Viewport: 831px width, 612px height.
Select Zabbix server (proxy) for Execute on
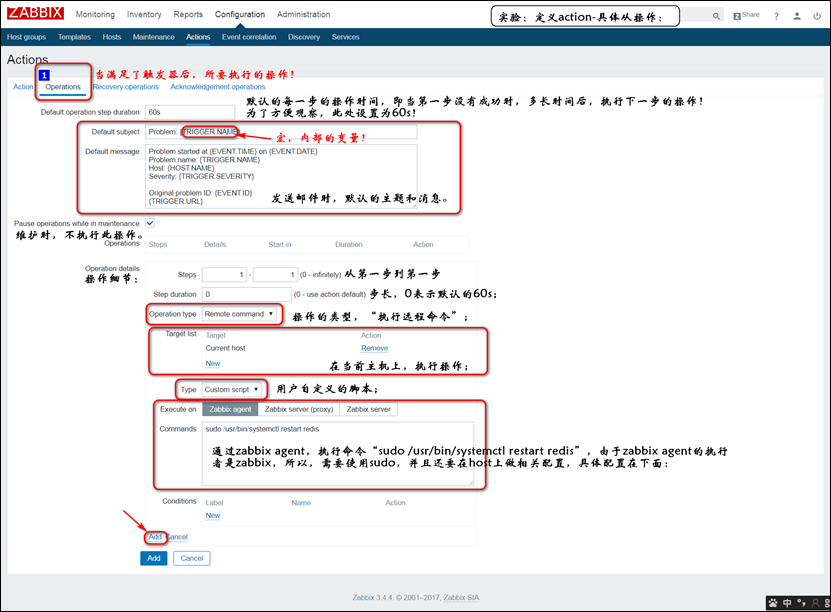click(x=299, y=409)
